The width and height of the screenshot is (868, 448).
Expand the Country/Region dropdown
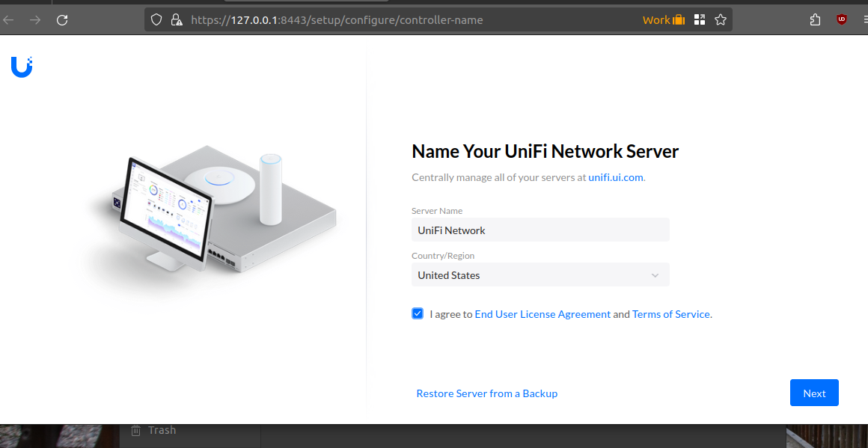pos(540,275)
